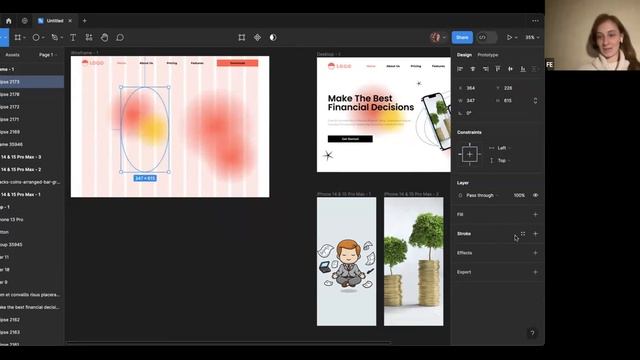This screenshot has width=640, height=360.
Task: Click the user avatar in toolbar
Action: (x=435, y=38)
